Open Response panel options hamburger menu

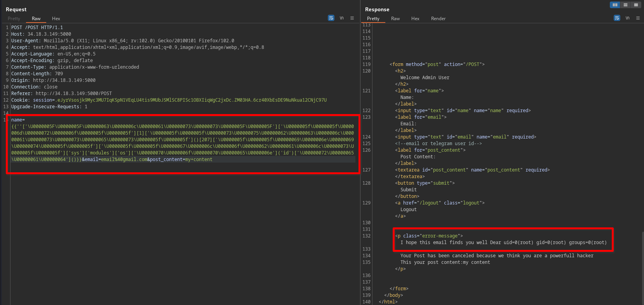point(638,18)
